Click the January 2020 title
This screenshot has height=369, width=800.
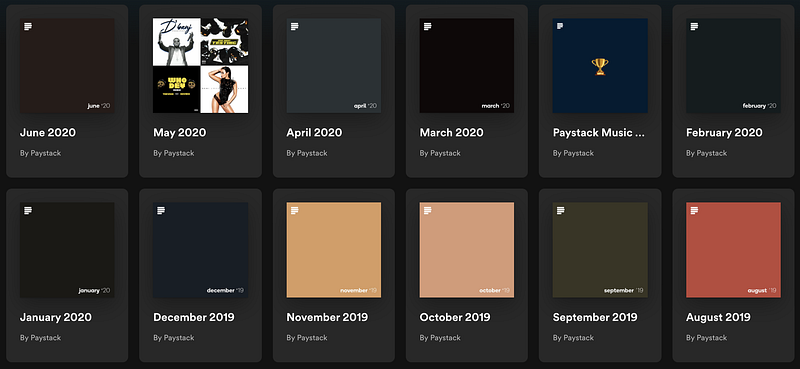tap(56, 317)
